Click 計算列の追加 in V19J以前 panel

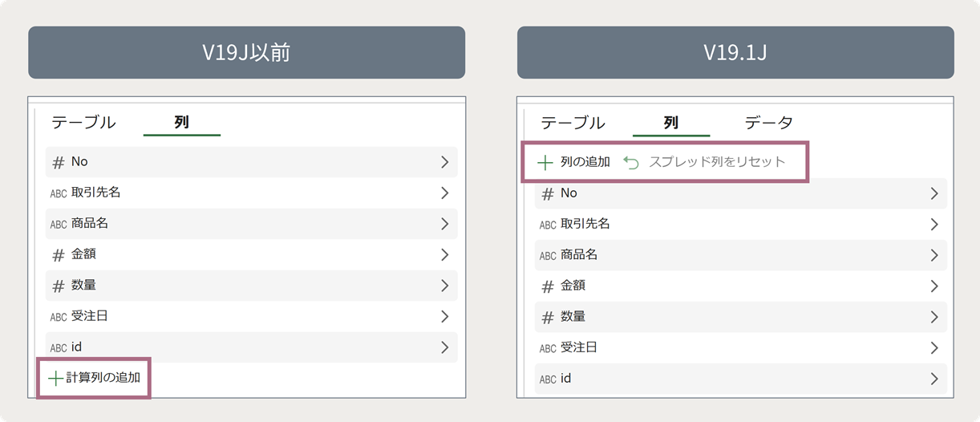103,378
